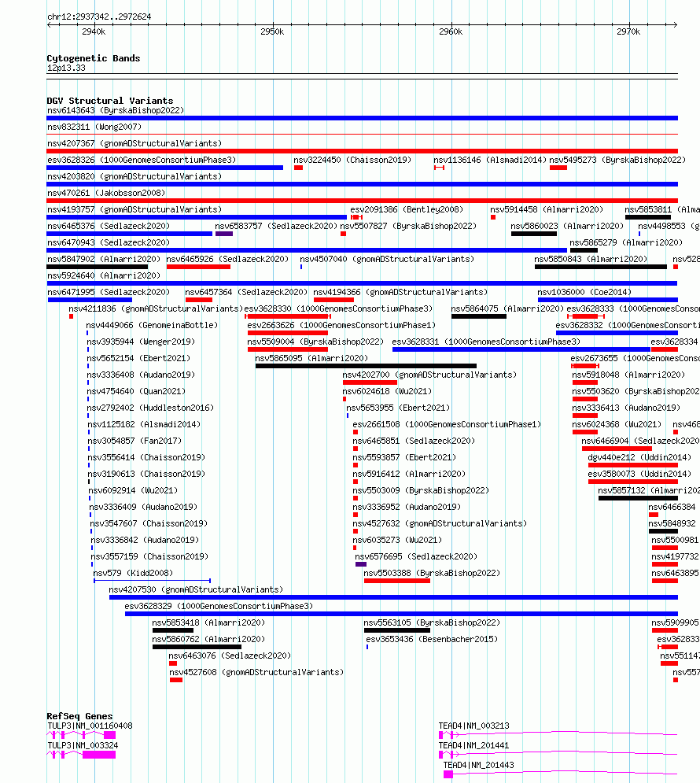Open the nsv5653955 (Ebert2021) label
Viewport: 700px width, 783px height.
(x=398, y=407)
